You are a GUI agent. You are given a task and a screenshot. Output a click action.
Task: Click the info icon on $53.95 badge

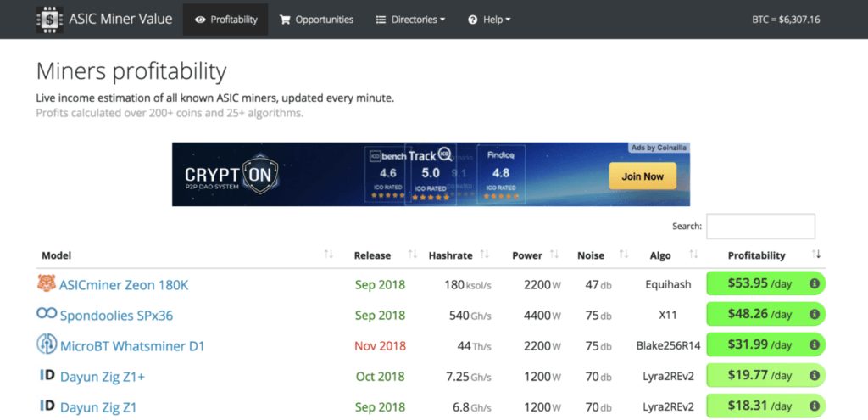815,283
